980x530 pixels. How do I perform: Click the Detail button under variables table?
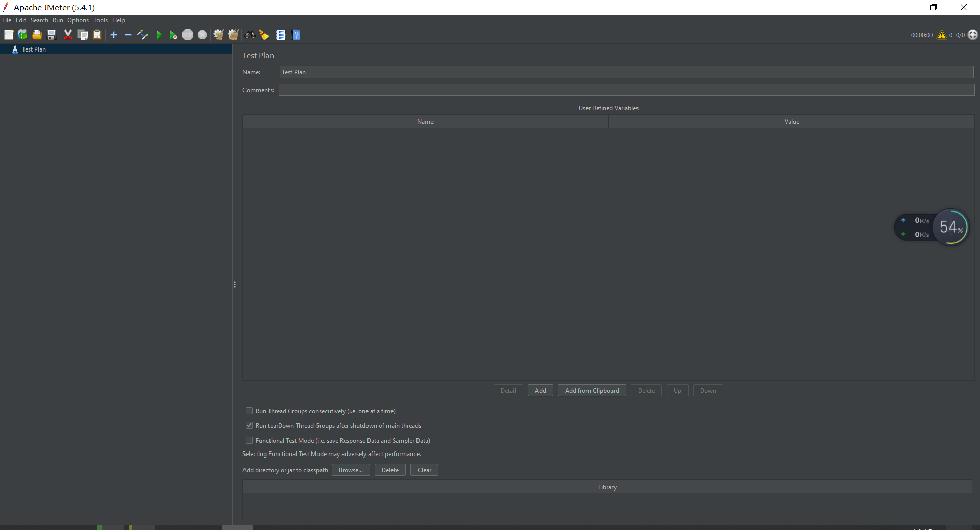(508, 391)
